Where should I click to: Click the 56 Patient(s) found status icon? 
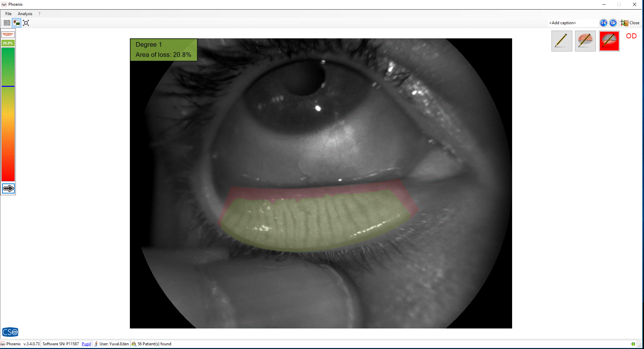pos(134,344)
